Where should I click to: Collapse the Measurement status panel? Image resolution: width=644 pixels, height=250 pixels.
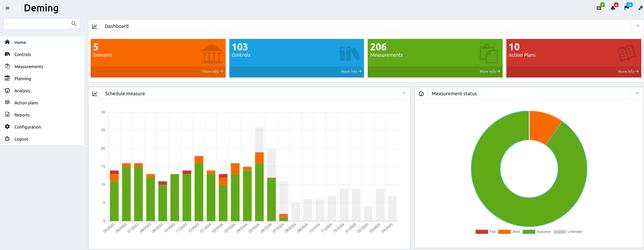click(637, 93)
